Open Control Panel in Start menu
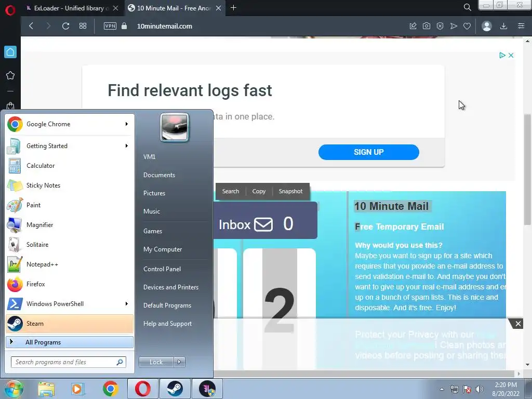The image size is (532, 399). click(x=162, y=269)
